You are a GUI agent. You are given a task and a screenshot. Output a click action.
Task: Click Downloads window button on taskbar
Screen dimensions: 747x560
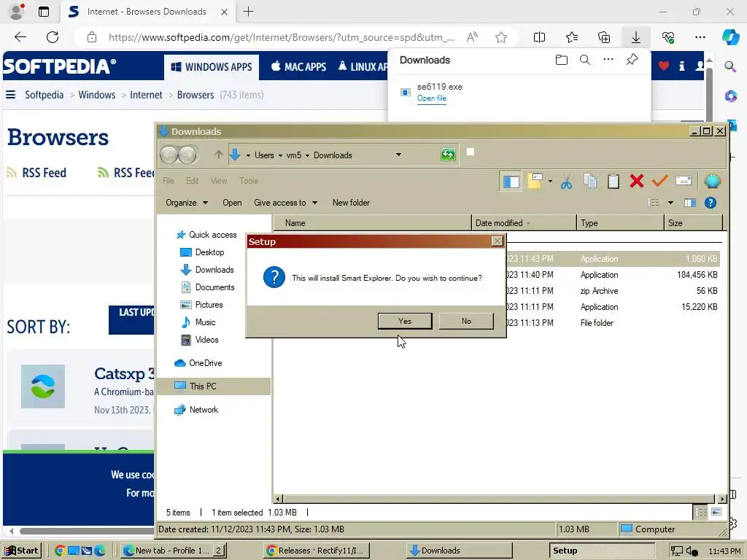pyautogui.click(x=460, y=551)
